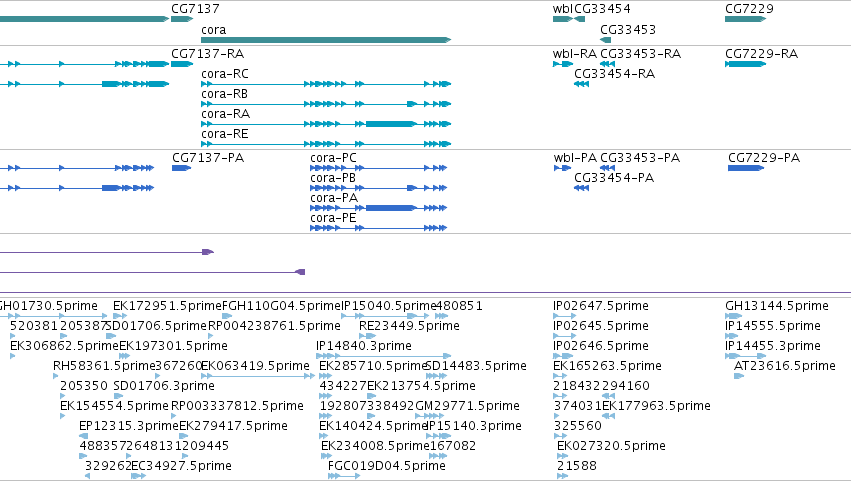Screen dimensions: 851x481
Task: Open the EK234008.5prime EST label
Action: (x=375, y=447)
